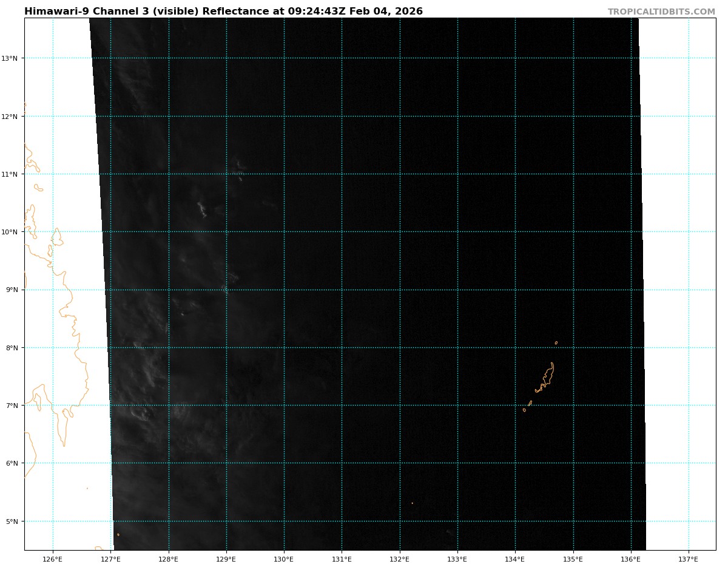Click the 5°N latitude label
The image size is (728, 564).
pos(12,522)
